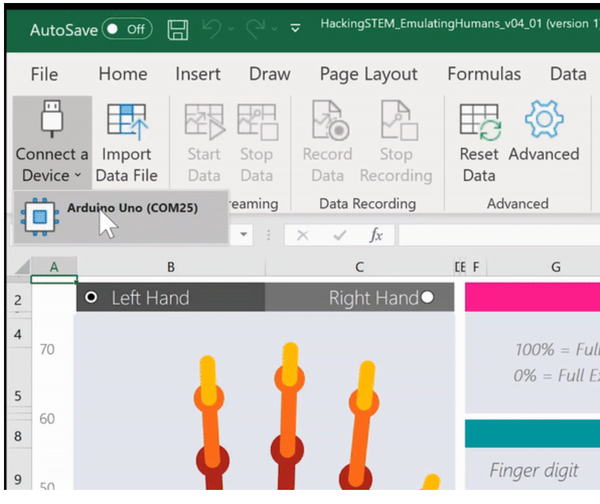Select the Right Hand radio button
Viewport: 600px width, 504px height.
(x=428, y=297)
